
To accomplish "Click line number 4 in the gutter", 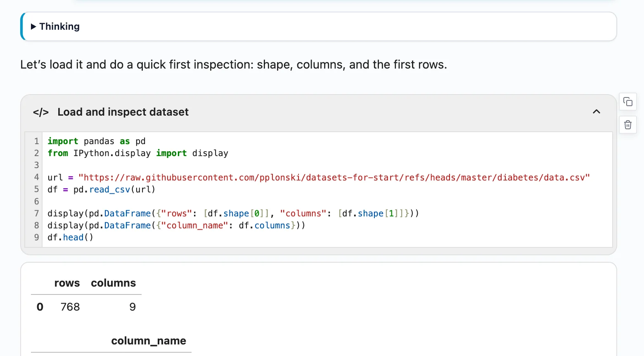I will coord(37,178).
